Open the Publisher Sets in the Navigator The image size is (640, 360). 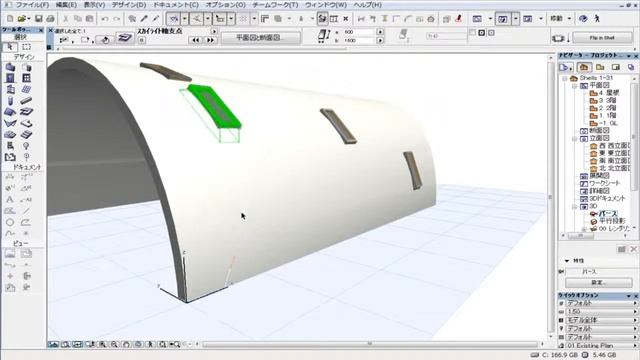click(x=631, y=67)
